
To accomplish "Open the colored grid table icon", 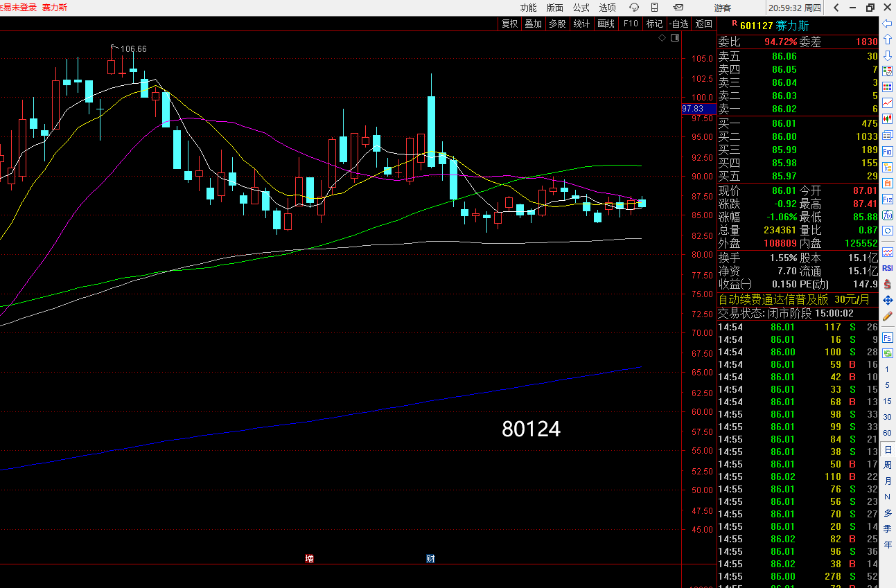I will (x=887, y=87).
